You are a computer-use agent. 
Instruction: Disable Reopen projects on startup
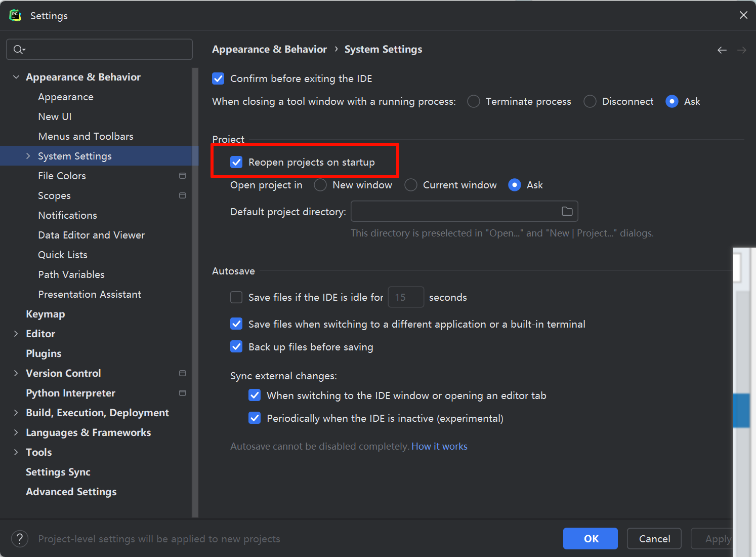click(x=236, y=162)
